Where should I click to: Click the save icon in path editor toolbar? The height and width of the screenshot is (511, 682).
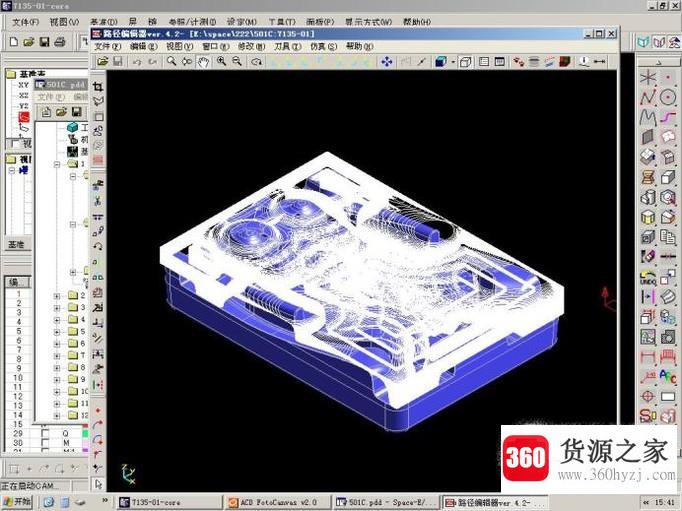[117, 62]
